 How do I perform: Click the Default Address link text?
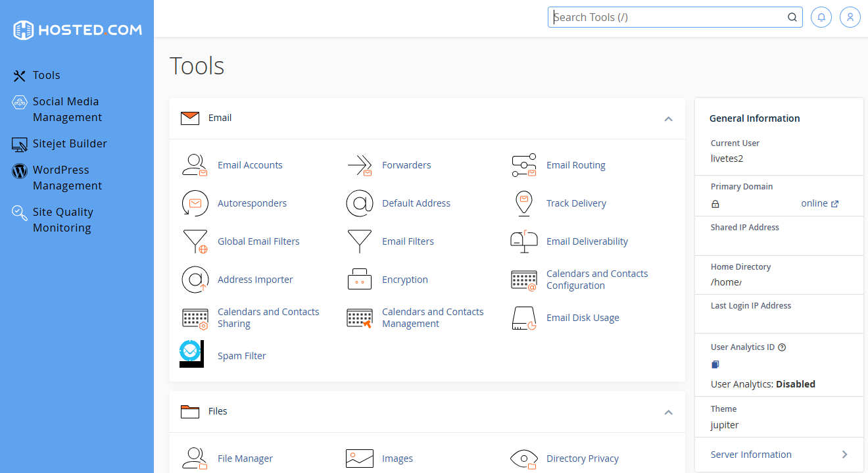click(416, 203)
